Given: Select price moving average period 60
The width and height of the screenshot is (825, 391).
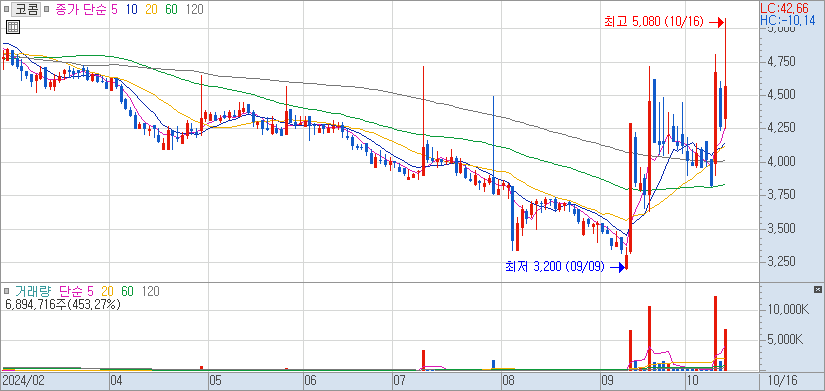Looking at the screenshot, I should pos(172,9).
